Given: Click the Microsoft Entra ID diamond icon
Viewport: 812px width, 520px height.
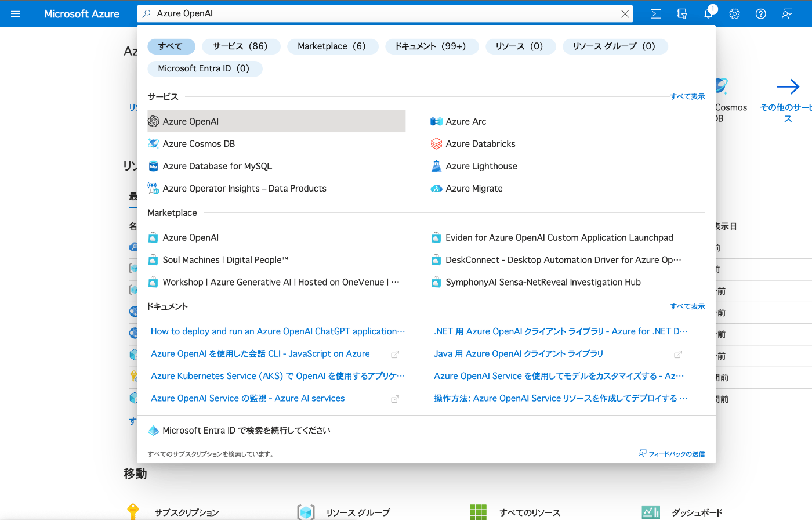Looking at the screenshot, I should tap(154, 431).
